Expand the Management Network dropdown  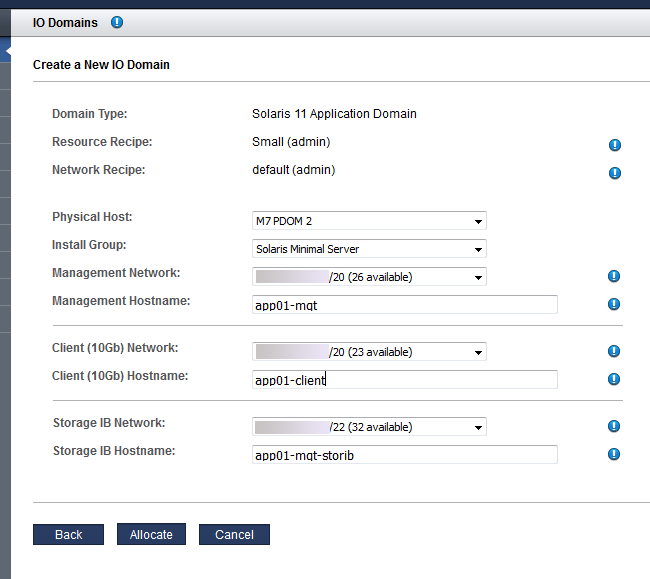pos(369,277)
